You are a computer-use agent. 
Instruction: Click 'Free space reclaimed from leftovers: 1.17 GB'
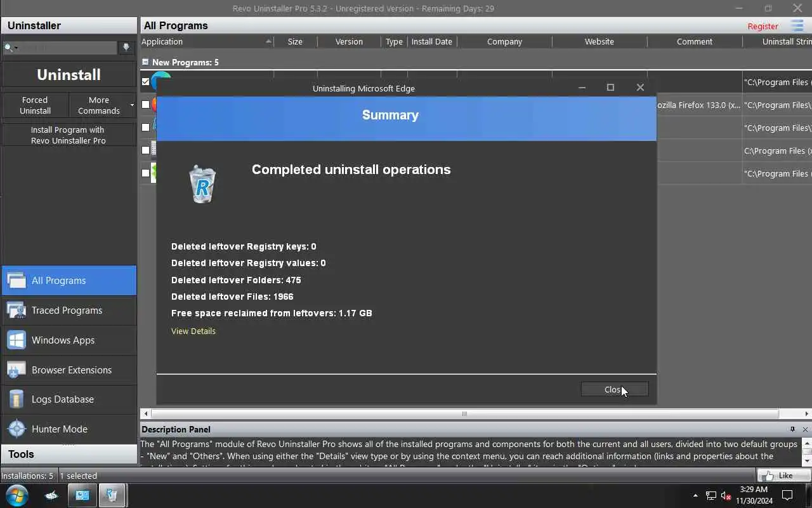tap(272, 313)
